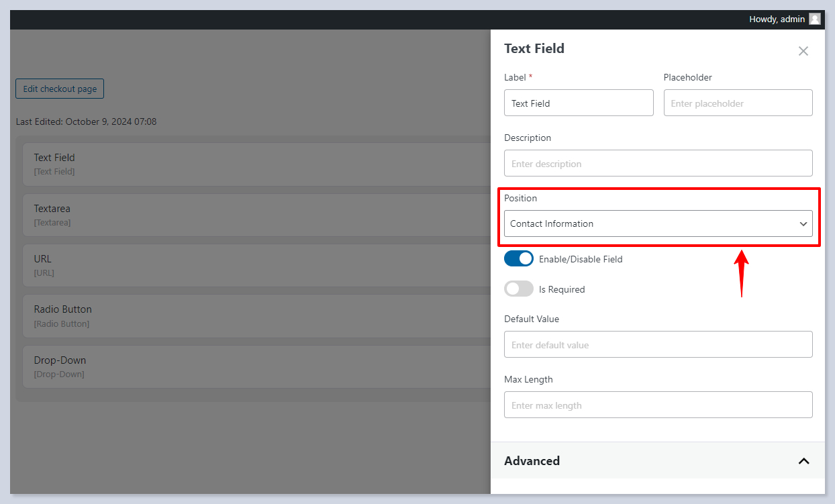Select the Textarea field item
835x504 pixels.
pyautogui.click(x=255, y=215)
